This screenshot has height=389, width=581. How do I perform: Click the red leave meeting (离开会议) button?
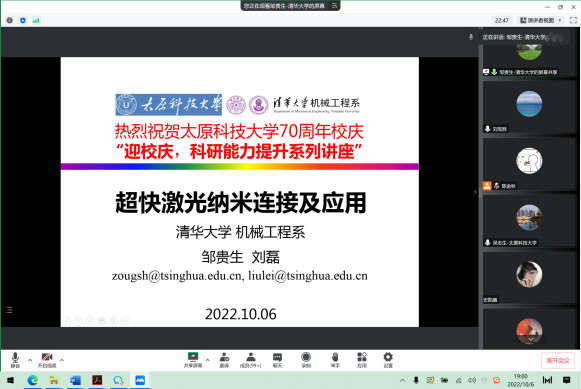coord(558,360)
